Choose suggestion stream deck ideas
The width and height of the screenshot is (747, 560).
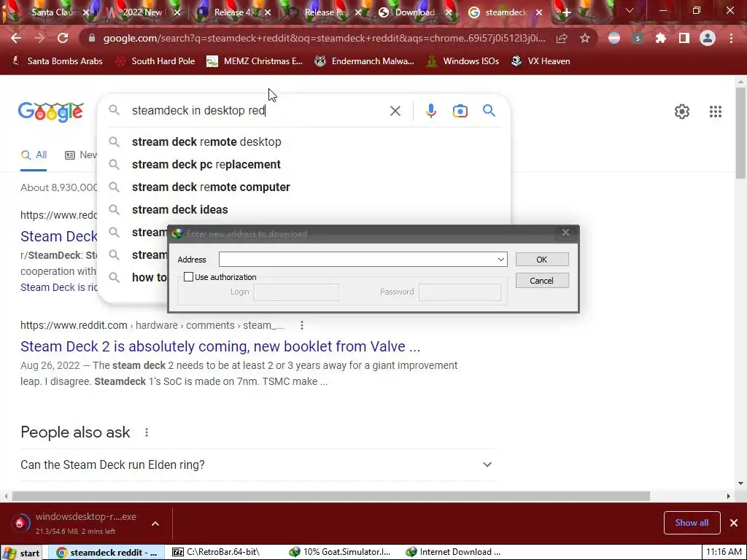[x=304, y=209]
